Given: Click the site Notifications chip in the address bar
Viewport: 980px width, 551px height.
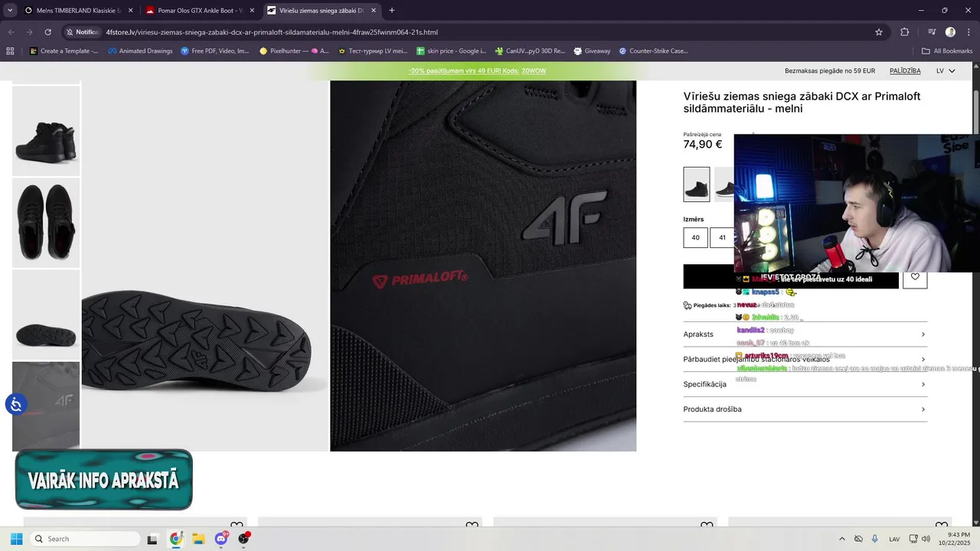Looking at the screenshot, I should (x=82, y=32).
